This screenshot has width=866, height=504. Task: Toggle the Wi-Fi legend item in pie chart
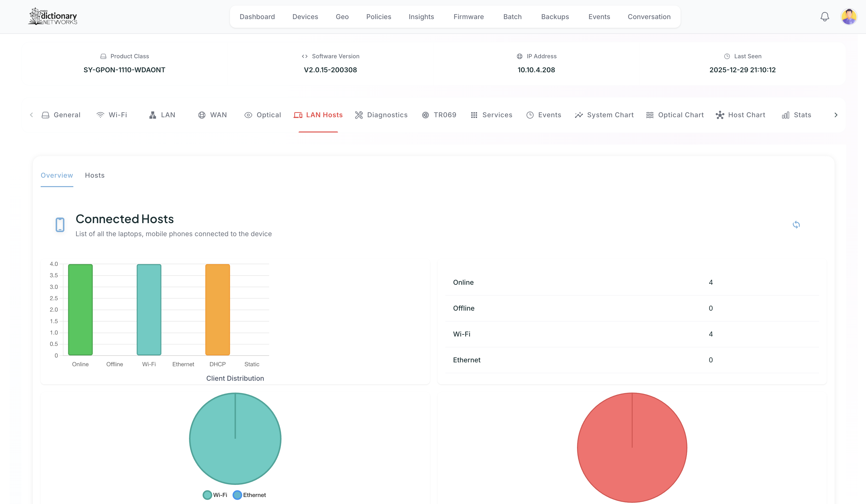tap(215, 495)
